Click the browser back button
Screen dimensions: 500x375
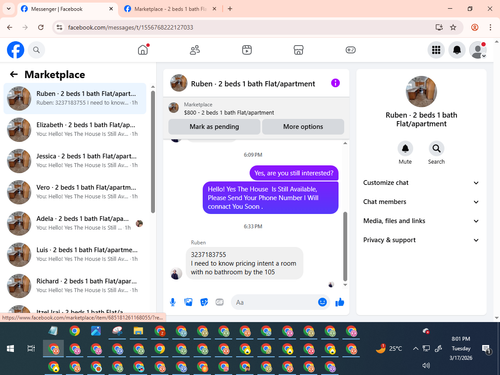10,27
